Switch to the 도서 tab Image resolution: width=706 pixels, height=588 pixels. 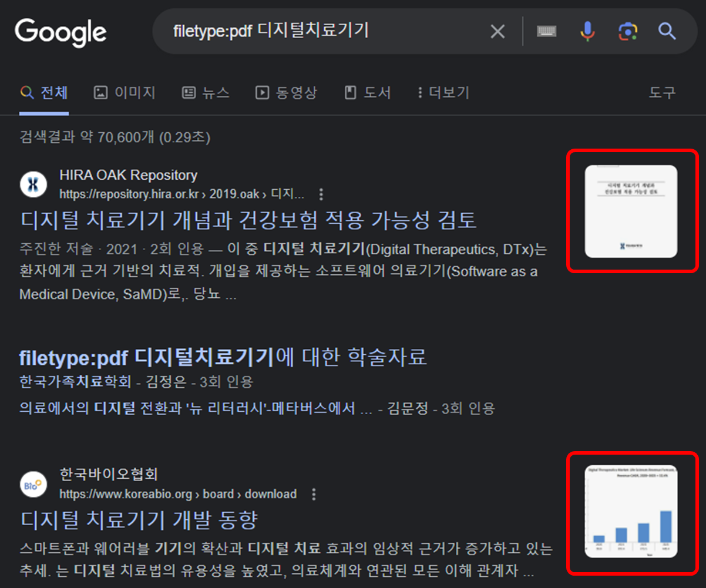368,93
